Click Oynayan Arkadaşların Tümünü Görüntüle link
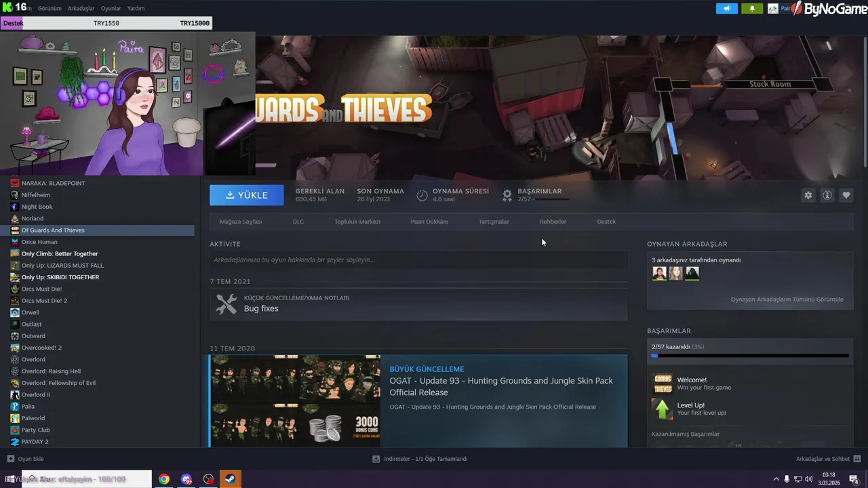The width and height of the screenshot is (868, 488). click(787, 300)
